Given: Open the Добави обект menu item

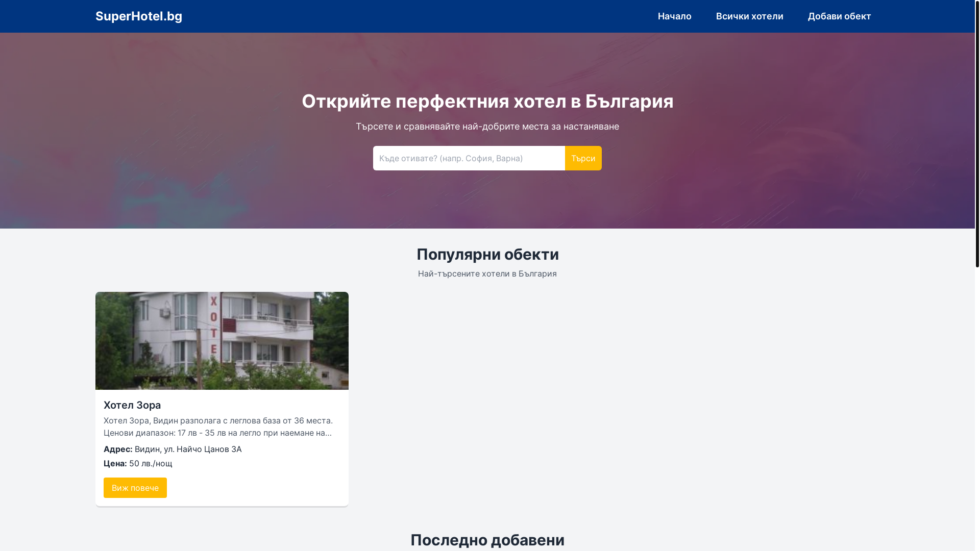Looking at the screenshot, I should tap(839, 16).
